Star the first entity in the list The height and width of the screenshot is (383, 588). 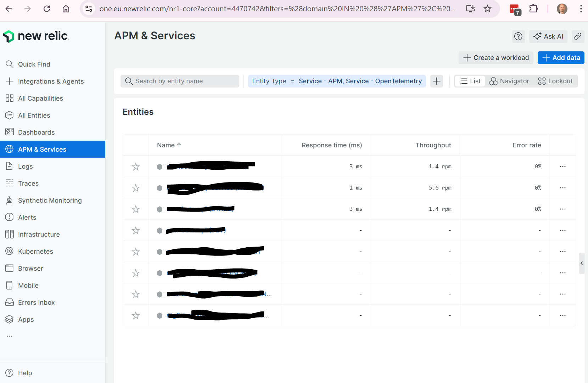pyautogui.click(x=136, y=167)
